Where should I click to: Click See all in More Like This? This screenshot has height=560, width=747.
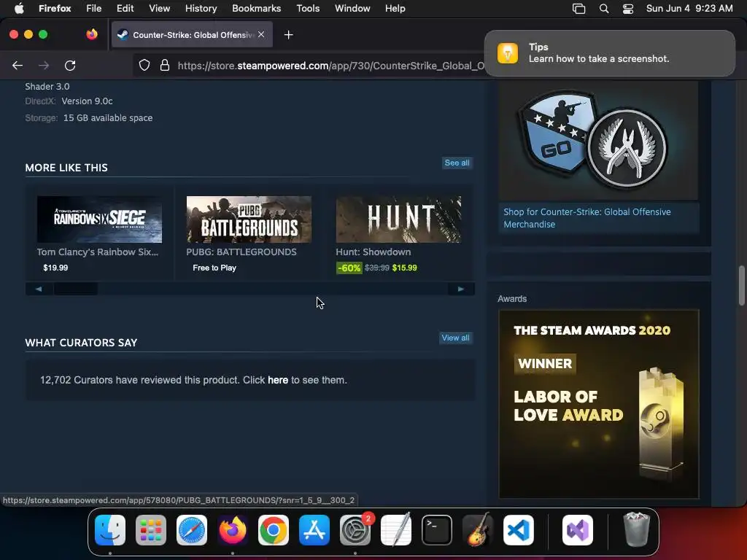pos(457,163)
